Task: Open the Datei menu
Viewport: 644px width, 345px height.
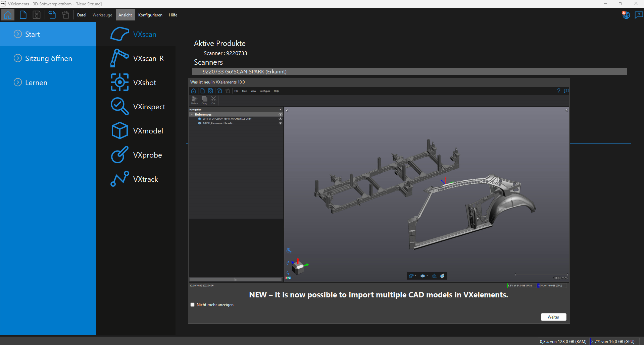Action: (82, 15)
